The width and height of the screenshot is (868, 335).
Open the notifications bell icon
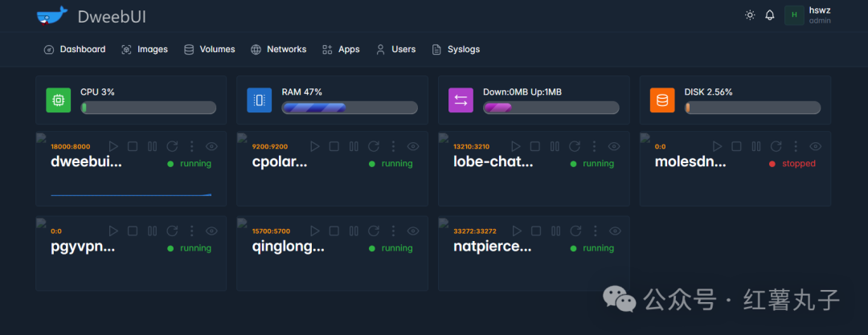coord(769,15)
